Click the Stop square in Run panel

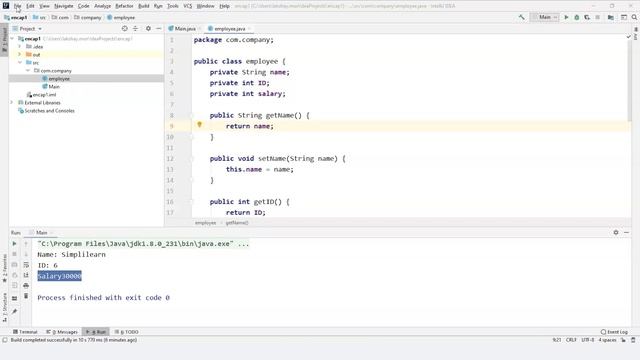click(x=14, y=254)
